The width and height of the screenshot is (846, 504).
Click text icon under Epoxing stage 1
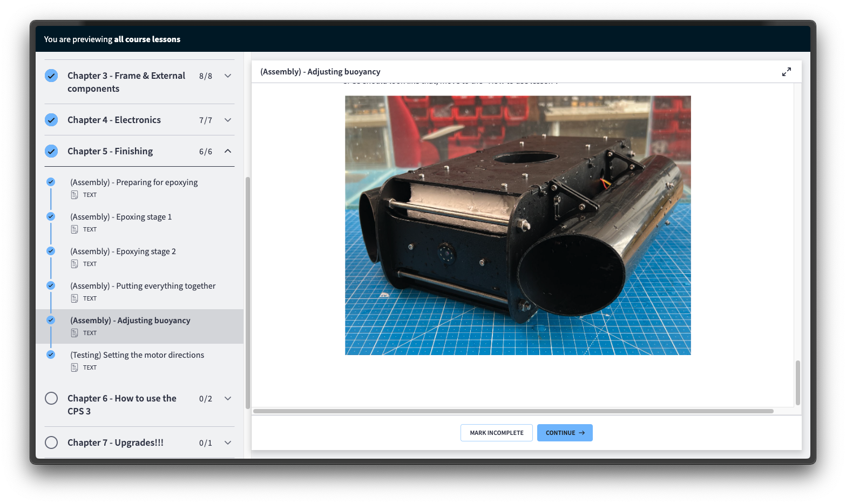point(75,229)
